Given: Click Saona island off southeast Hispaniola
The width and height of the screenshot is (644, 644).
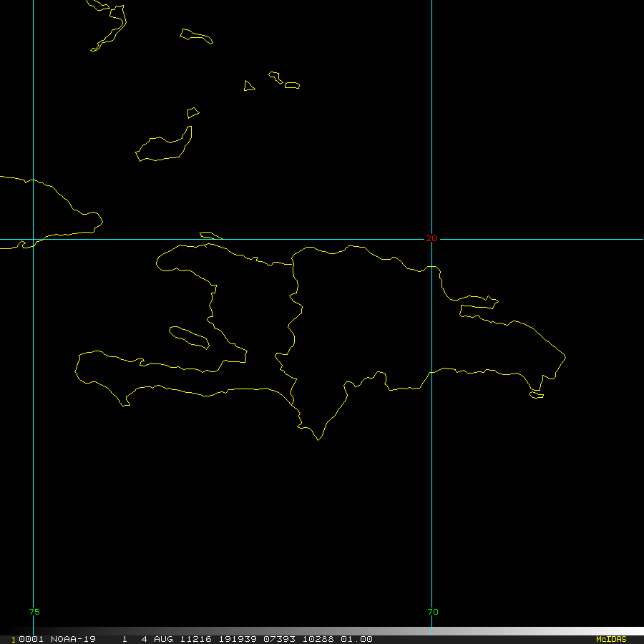Looking at the screenshot, I should click(537, 395).
